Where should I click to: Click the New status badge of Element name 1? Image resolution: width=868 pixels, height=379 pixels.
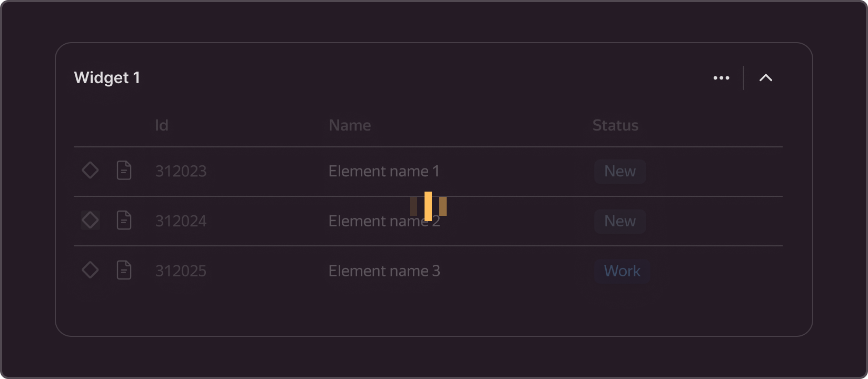[x=620, y=171]
